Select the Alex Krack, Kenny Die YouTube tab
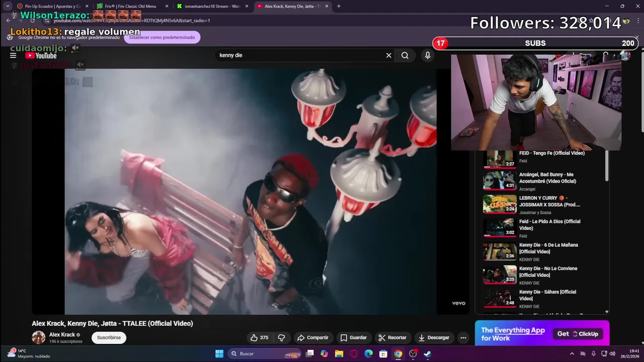The width and height of the screenshot is (644, 362). coord(293,6)
